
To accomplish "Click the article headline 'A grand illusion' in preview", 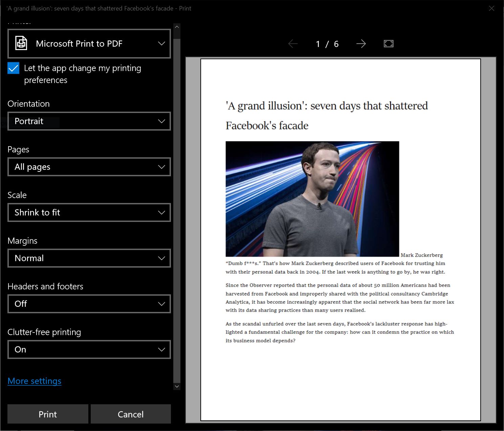I will point(327,115).
